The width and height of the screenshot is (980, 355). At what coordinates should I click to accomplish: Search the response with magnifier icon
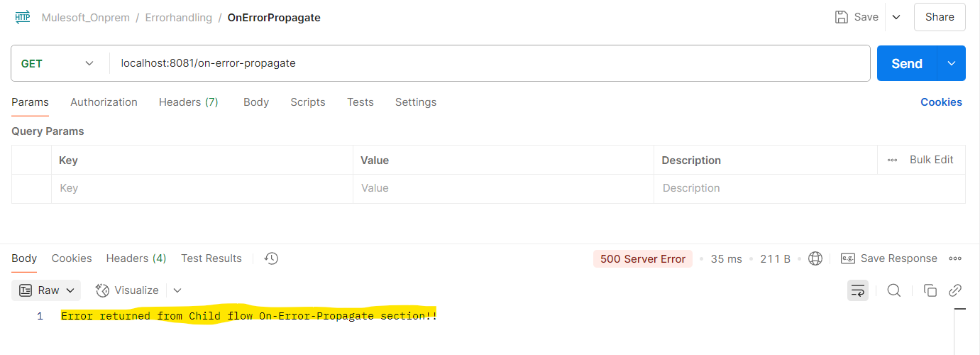coord(894,290)
